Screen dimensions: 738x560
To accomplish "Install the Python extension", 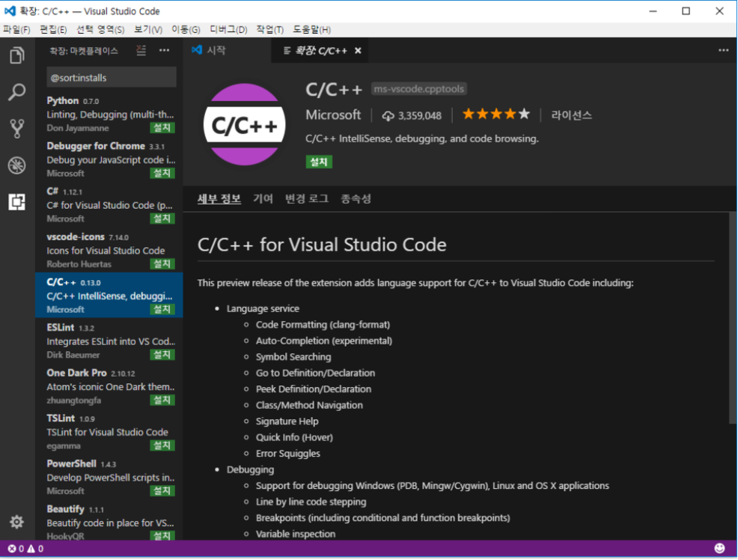I will [162, 127].
